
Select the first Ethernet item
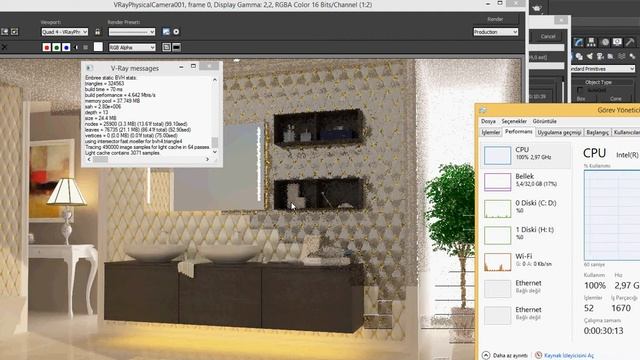coord(525,288)
